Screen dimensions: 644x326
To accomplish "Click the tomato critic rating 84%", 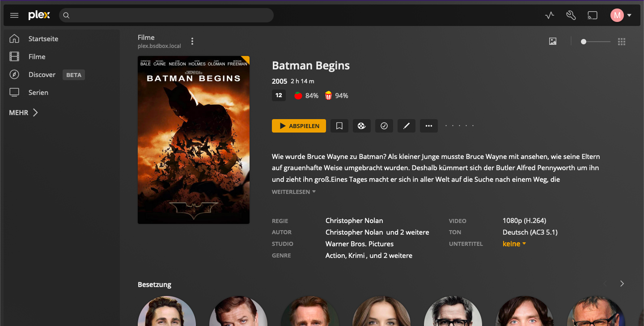I will tap(306, 95).
